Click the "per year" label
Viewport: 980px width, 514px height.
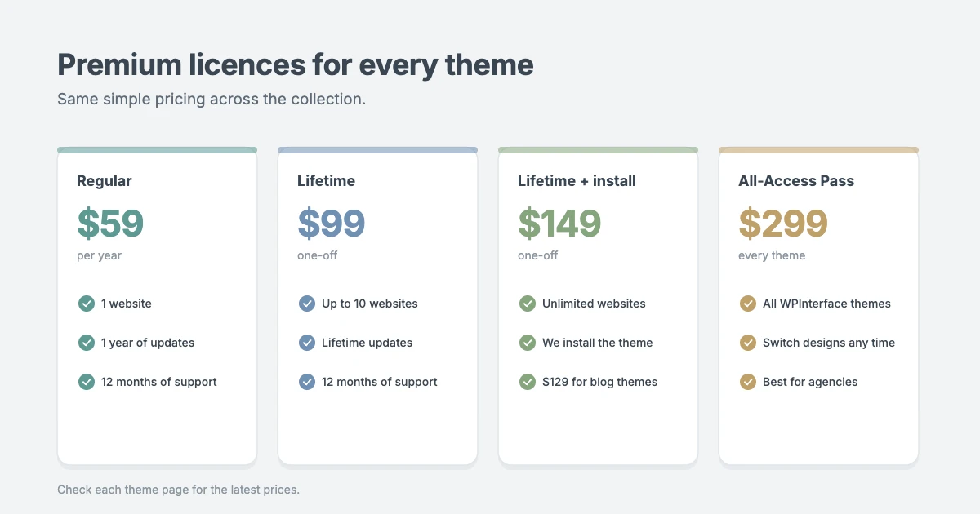pyautogui.click(x=100, y=255)
